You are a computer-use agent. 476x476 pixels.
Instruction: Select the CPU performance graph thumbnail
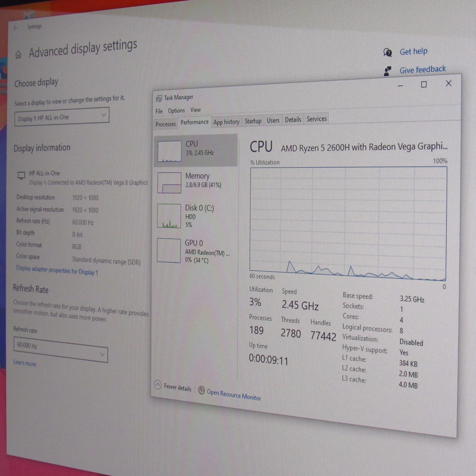click(x=169, y=151)
